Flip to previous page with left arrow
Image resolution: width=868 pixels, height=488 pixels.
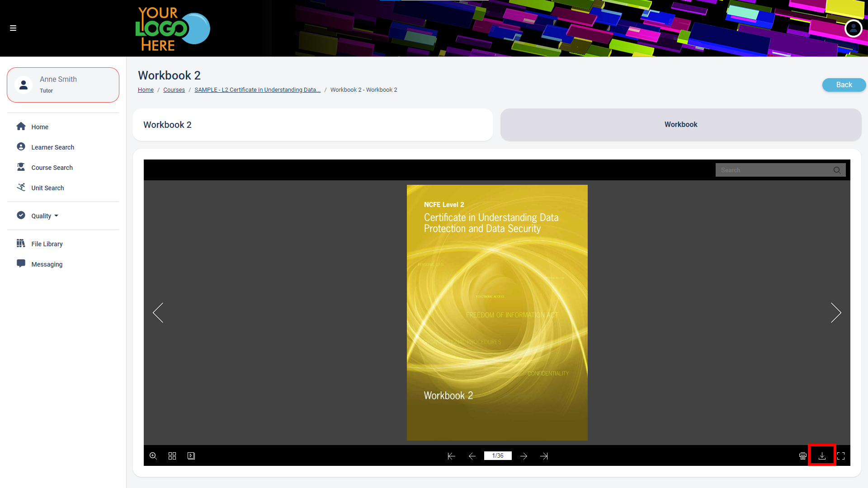point(158,313)
